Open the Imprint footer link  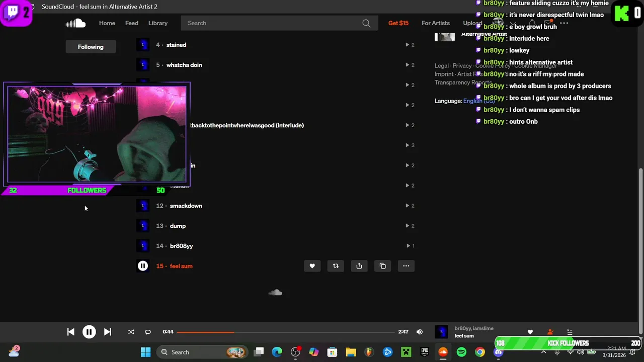click(444, 74)
